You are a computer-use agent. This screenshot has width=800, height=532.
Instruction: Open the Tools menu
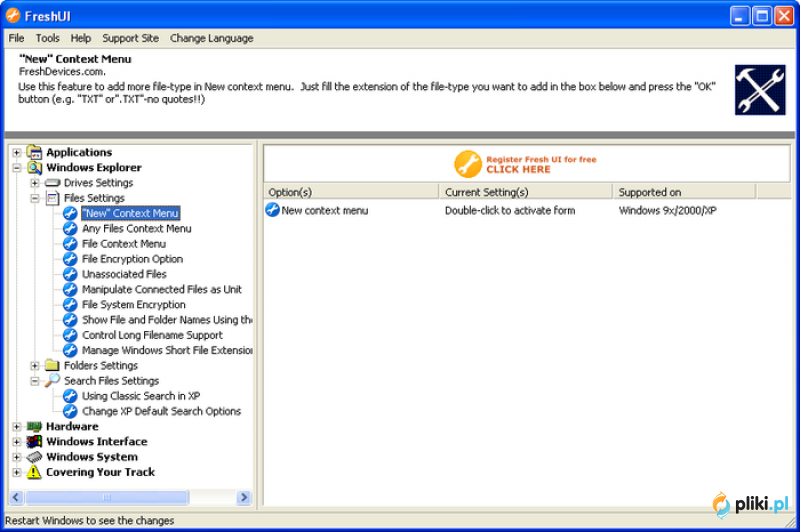[x=47, y=38]
